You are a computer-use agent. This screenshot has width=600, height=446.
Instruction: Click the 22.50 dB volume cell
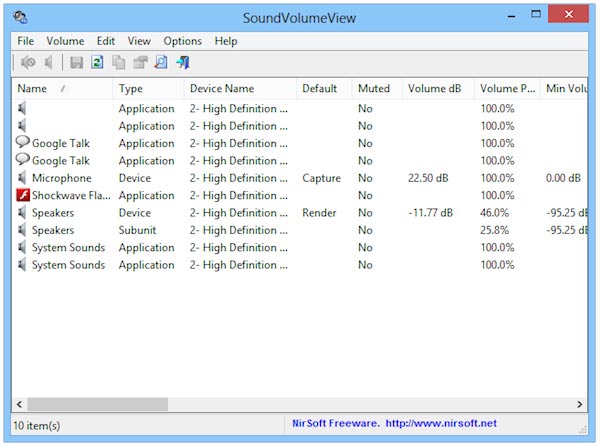click(x=428, y=178)
